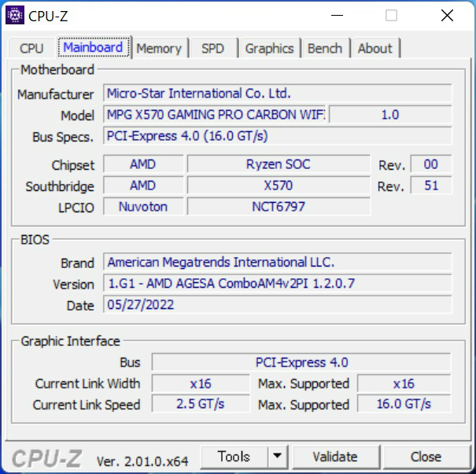Click the Close button at bottom

426,457
